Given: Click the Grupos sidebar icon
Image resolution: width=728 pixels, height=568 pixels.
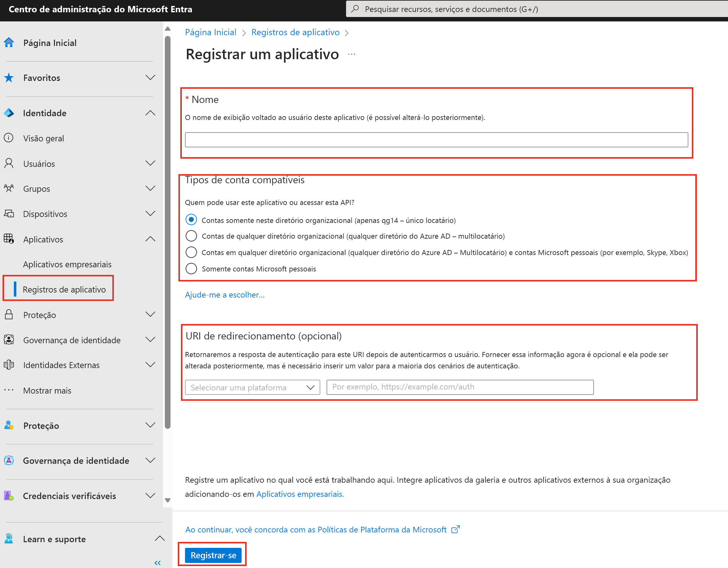Looking at the screenshot, I should point(9,189).
